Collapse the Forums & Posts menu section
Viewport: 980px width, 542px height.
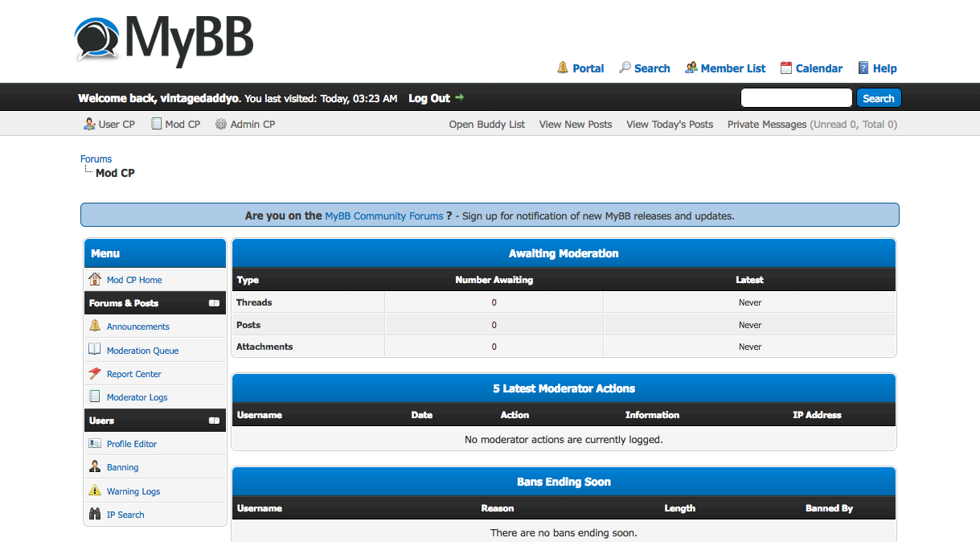point(214,303)
